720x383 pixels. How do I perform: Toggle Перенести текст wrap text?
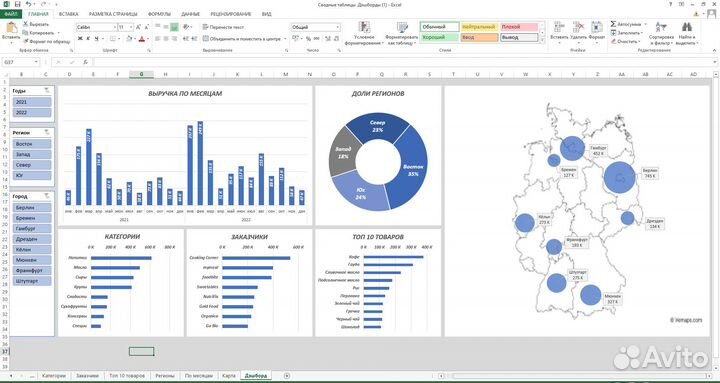point(224,27)
